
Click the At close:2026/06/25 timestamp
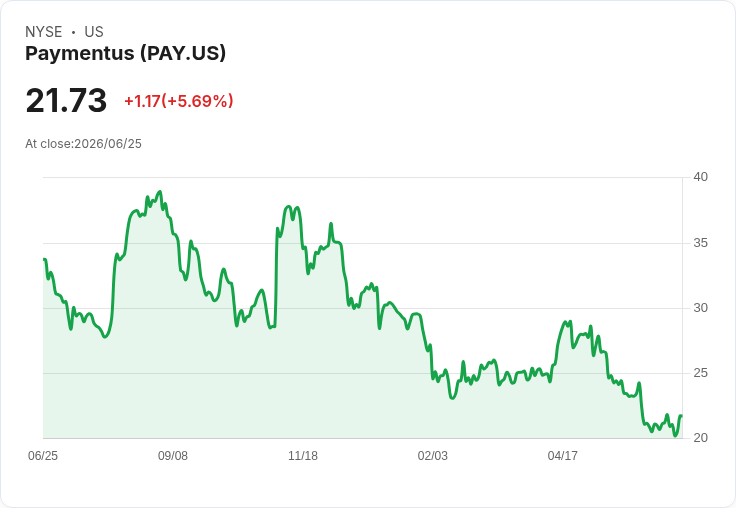84,144
